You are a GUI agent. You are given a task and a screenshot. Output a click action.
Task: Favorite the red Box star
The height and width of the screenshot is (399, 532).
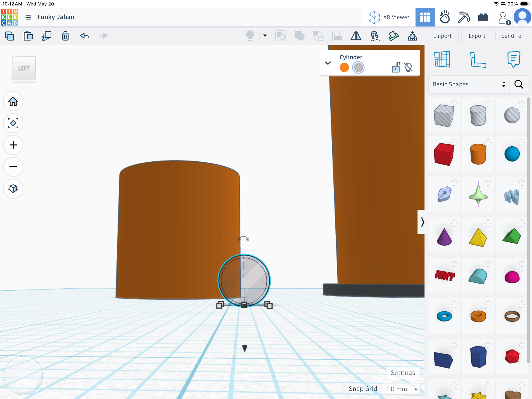click(454, 142)
